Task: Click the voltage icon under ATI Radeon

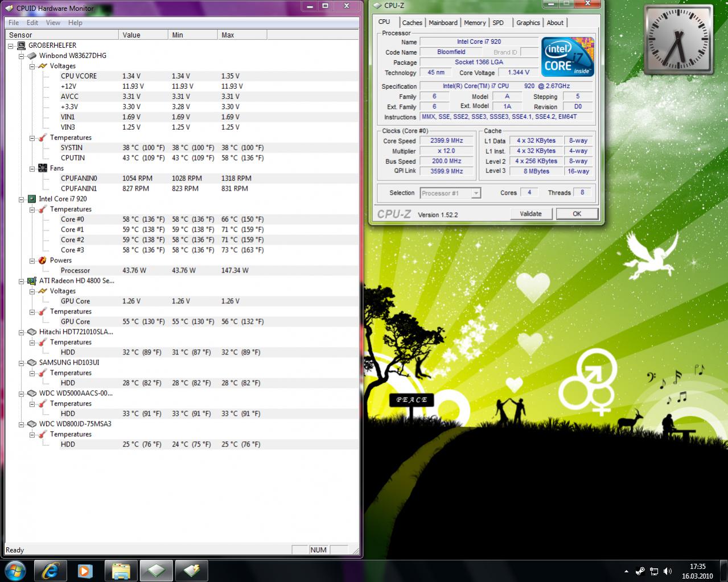Action: pyautogui.click(x=43, y=291)
